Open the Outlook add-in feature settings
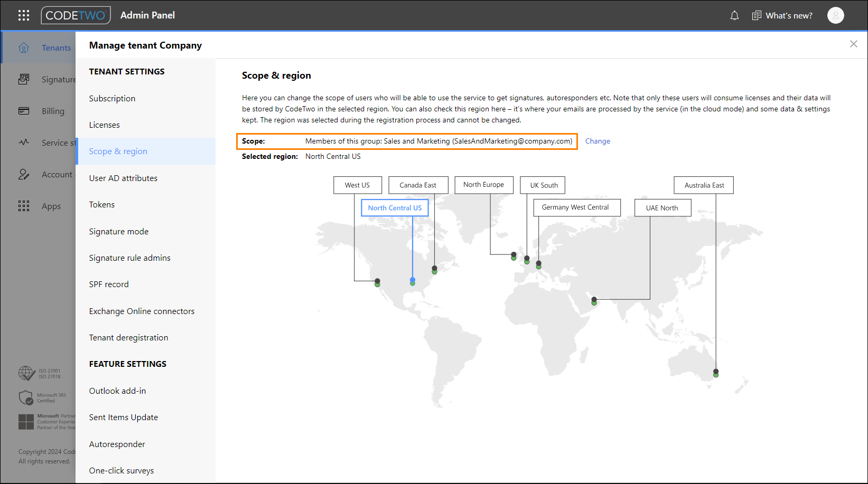Screen dimensions: 868x484 coord(117,391)
